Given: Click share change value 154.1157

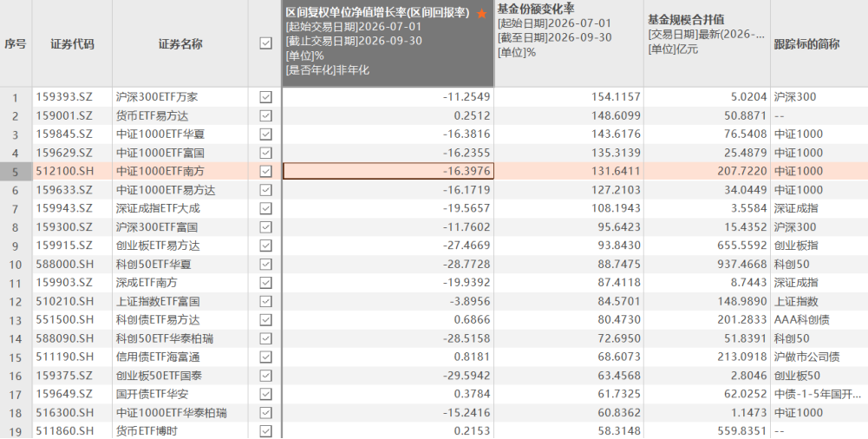Looking at the screenshot, I should click(x=616, y=97).
